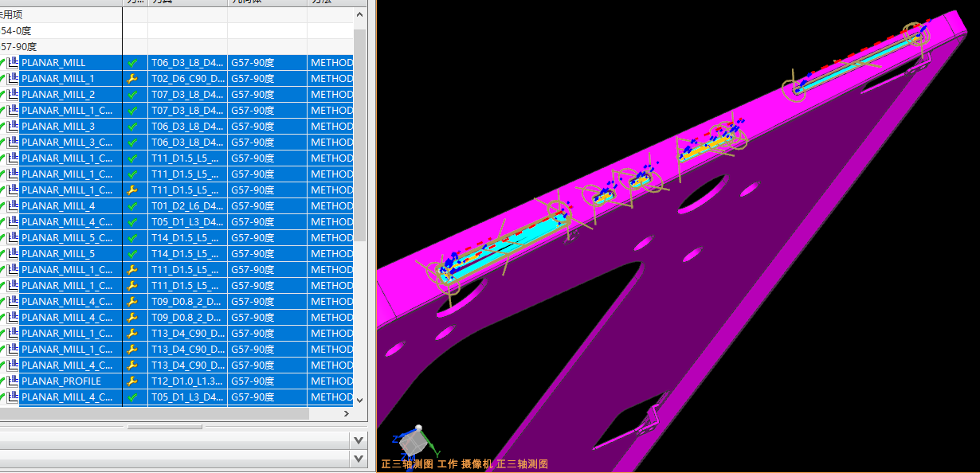Click the METHOD cell in PLANAR_MILL_5 row
The width and height of the screenshot is (980, 473).
[x=331, y=254]
